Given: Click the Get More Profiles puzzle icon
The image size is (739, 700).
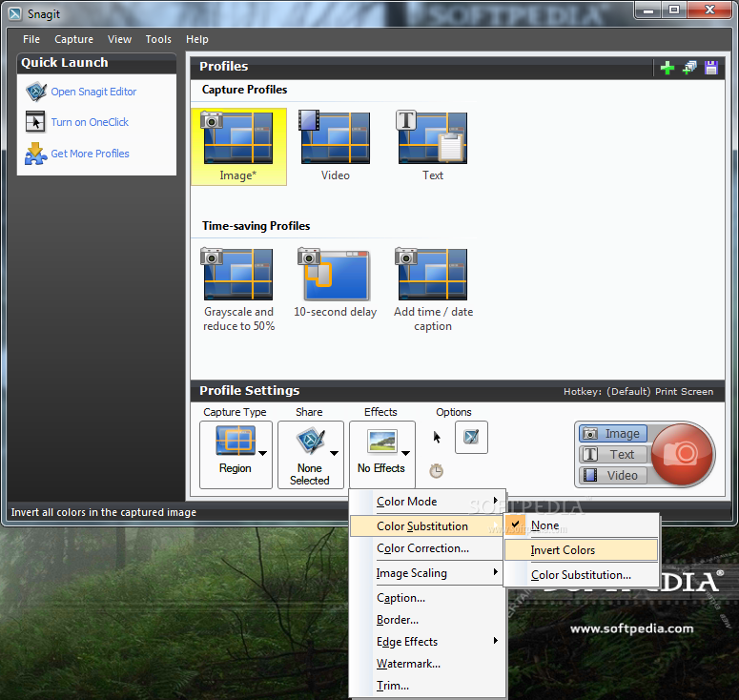Looking at the screenshot, I should (x=36, y=154).
